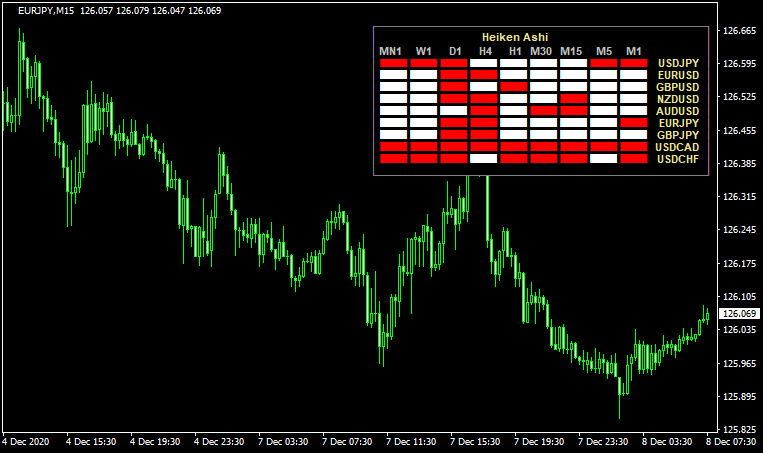Image resolution: width=763 pixels, height=453 pixels.
Task: Select the EURUSD symbol label
Action: [x=677, y=75]
